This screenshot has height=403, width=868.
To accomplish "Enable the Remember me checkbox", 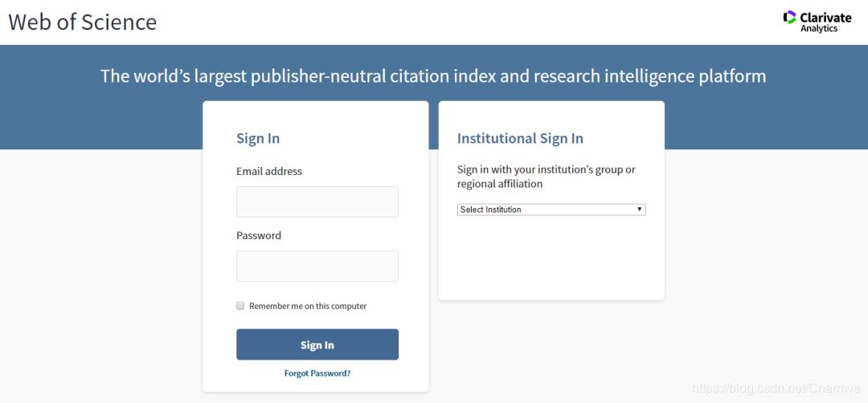I will [240, 306].
